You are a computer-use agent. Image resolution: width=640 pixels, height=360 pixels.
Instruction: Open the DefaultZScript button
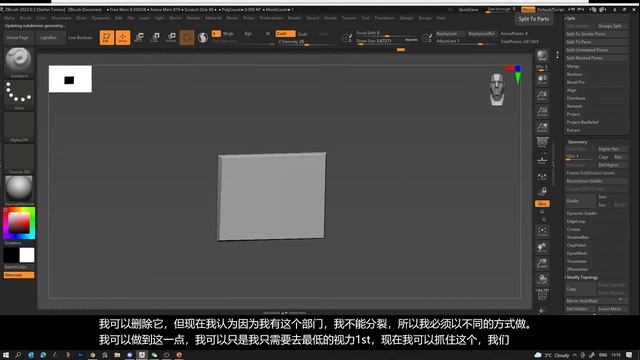coord(550,10)
